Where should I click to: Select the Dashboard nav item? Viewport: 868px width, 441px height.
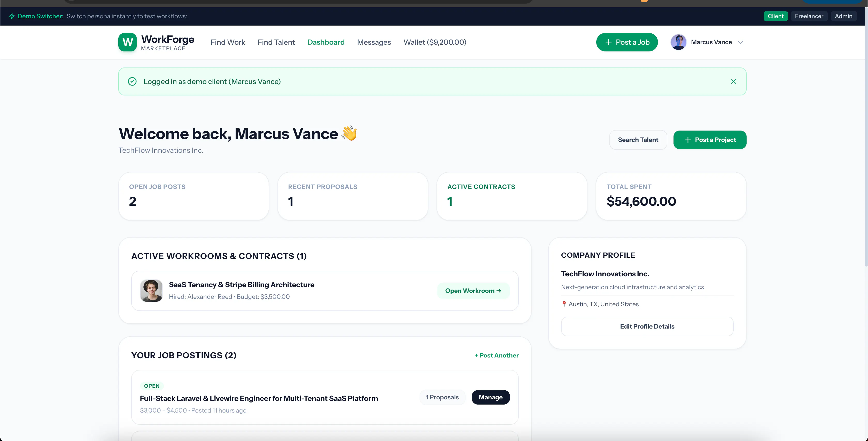[326, 42]
